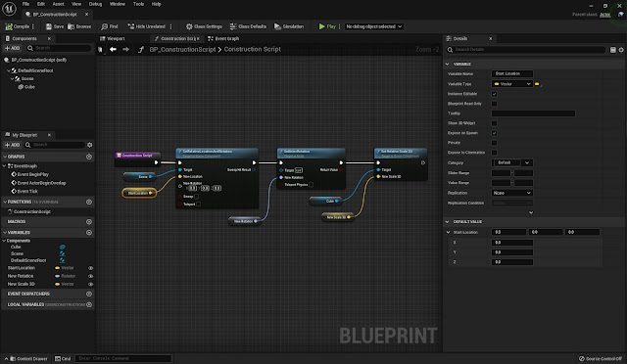Add local variable via plus icon
Image resolution: width=627 pixels, height=364 pixels.
(x=89, y=304)
